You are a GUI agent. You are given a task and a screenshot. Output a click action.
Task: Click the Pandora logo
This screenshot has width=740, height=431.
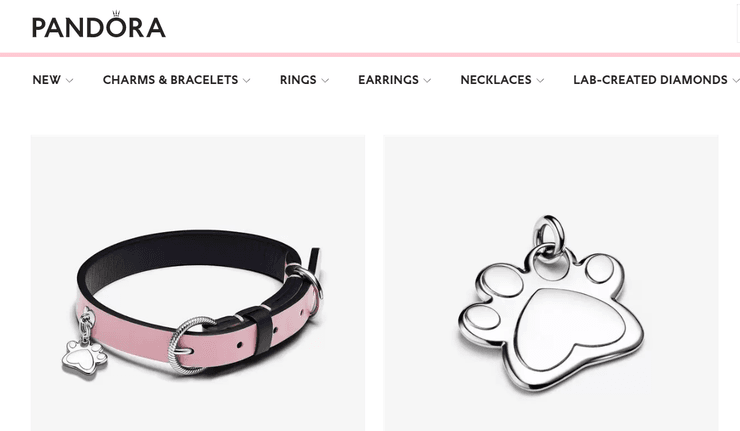click(x=99, y=25)
